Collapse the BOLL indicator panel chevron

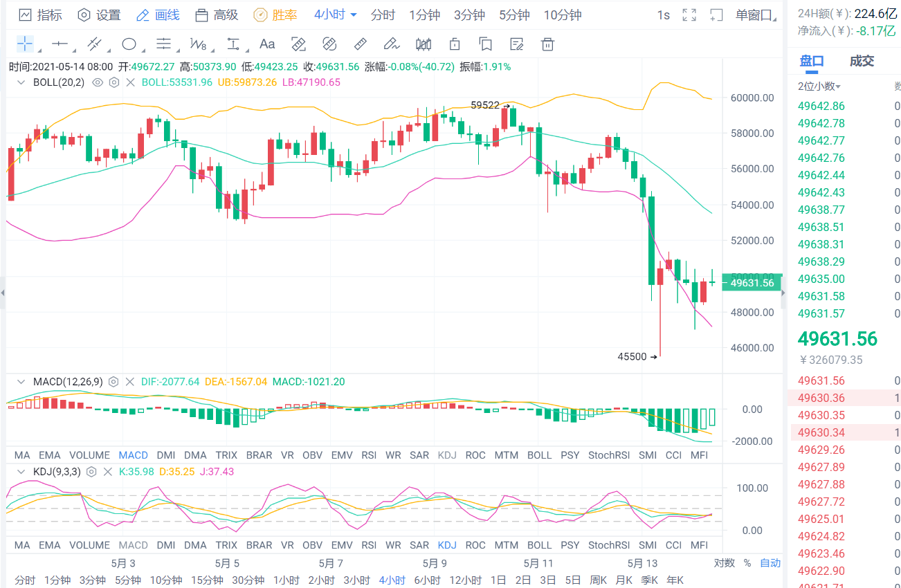click(21, 82)
